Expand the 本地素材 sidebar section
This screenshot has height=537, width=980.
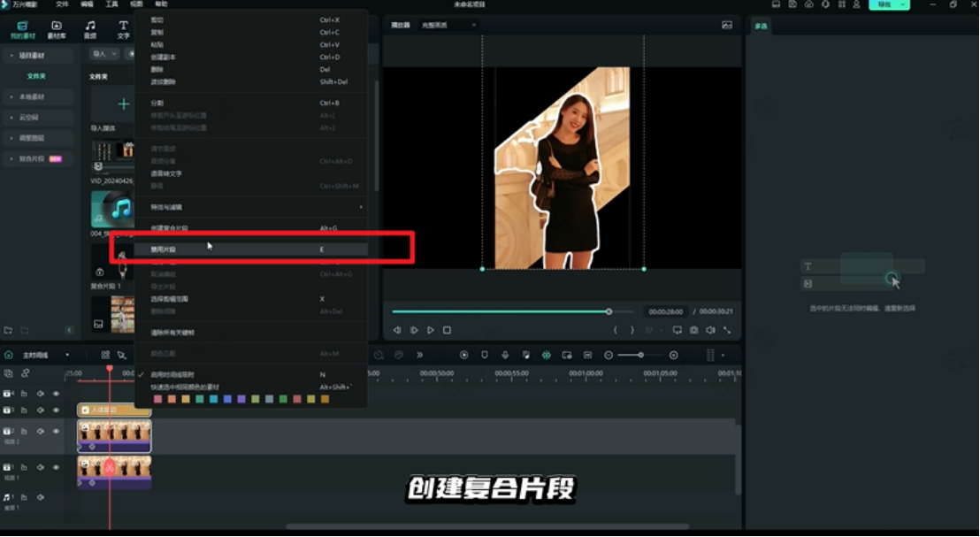(x=32, y=96)
